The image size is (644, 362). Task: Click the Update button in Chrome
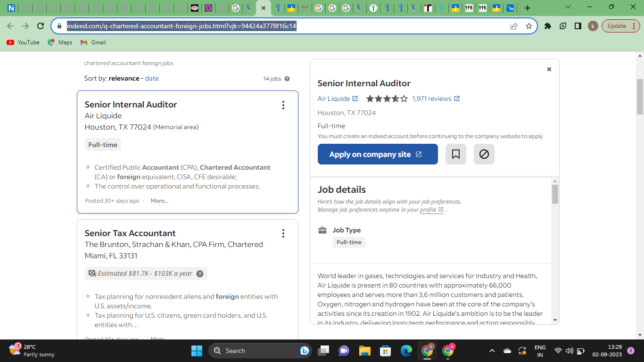[620, 26]
